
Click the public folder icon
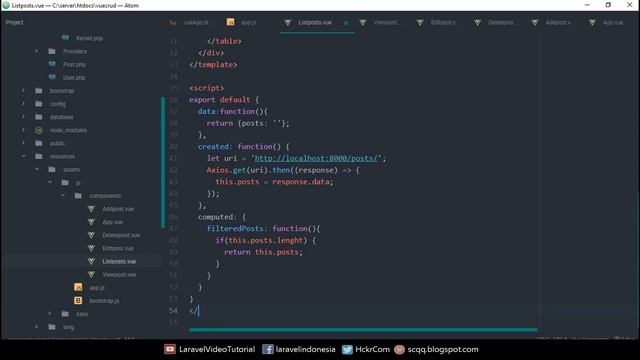[39, 143]
